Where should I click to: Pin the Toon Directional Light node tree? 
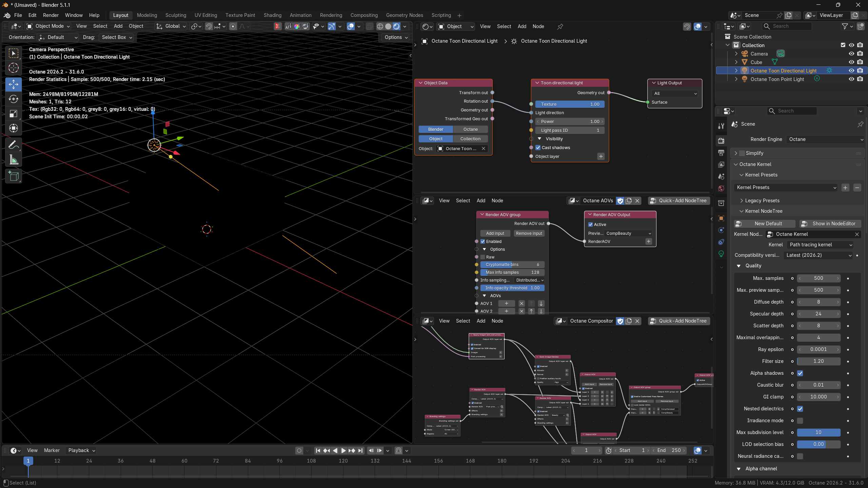point(560,26)
